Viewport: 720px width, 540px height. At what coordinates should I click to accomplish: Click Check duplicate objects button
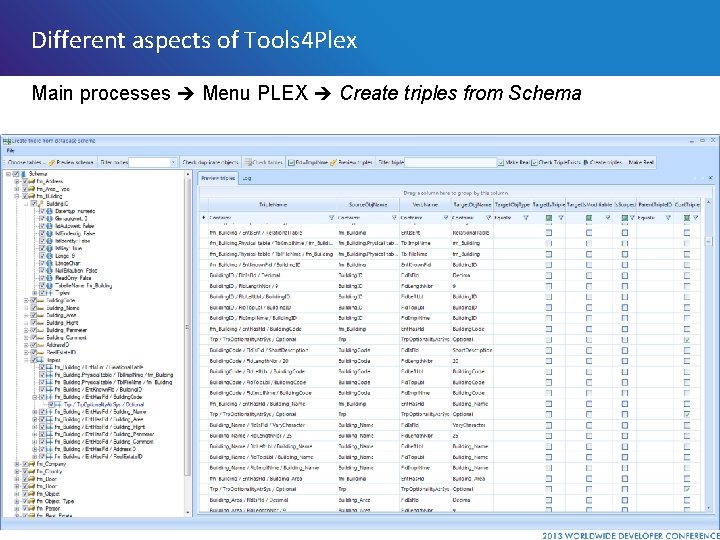click(x=210, y=162)
